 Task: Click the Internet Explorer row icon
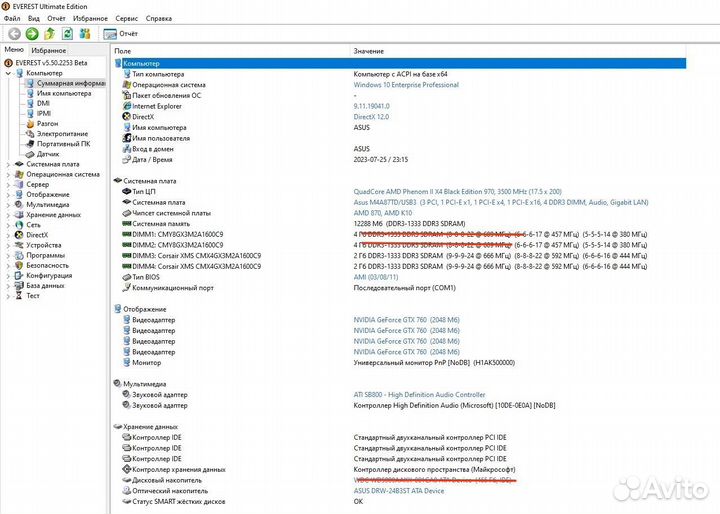pyautogui.click(x=127, y=106)
